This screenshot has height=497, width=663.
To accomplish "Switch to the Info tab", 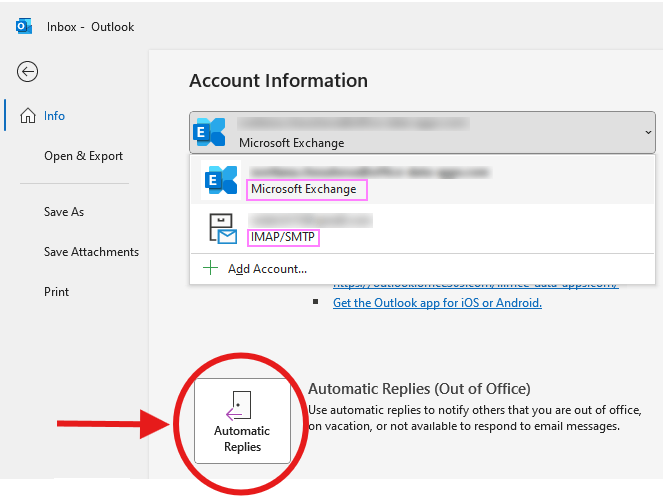I will click(54, 116).
